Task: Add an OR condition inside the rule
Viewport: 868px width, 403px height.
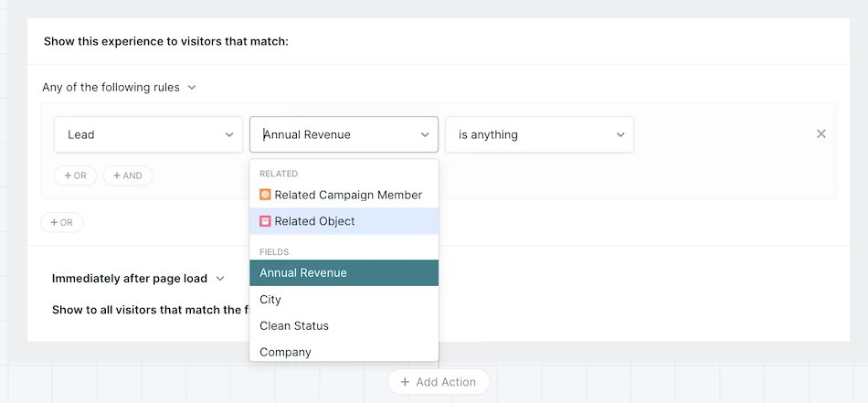Action: (x=75, y=175)
